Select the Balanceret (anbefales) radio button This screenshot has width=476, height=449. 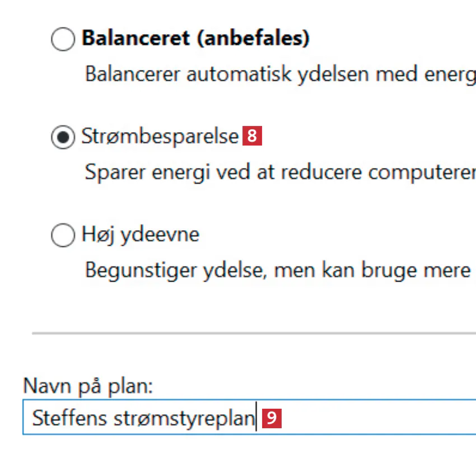click(x=62, y=40)
